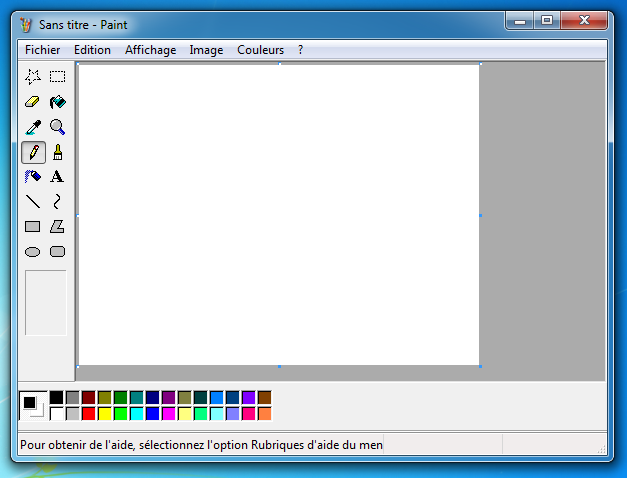Pick the navy blue swatch
627x478 pixels.
tap(152, 398)
